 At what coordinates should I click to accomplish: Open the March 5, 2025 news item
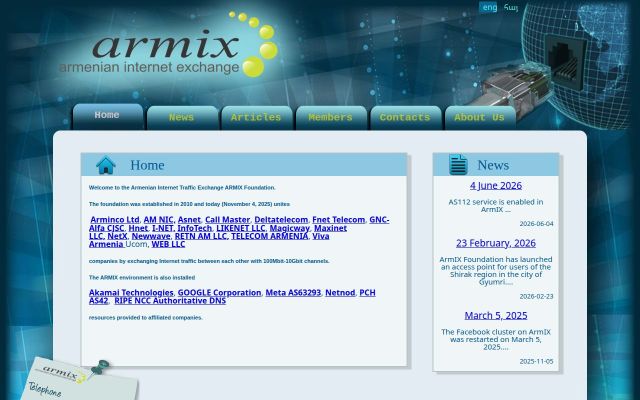(x=496, y=316)
